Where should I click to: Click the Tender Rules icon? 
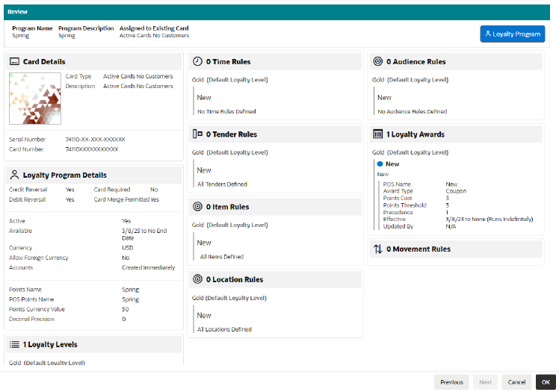click(197, 134)
